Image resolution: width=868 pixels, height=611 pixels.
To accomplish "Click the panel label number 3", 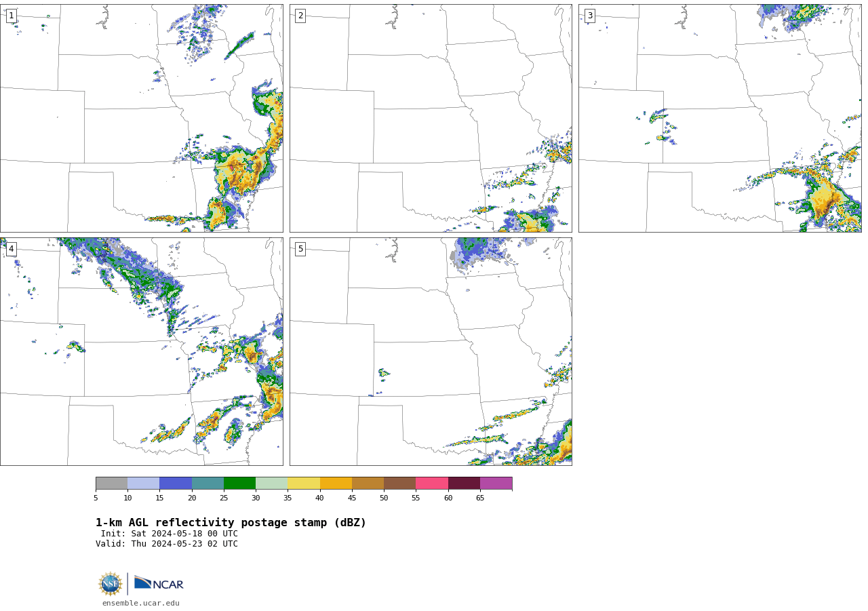I will [589, 16].
